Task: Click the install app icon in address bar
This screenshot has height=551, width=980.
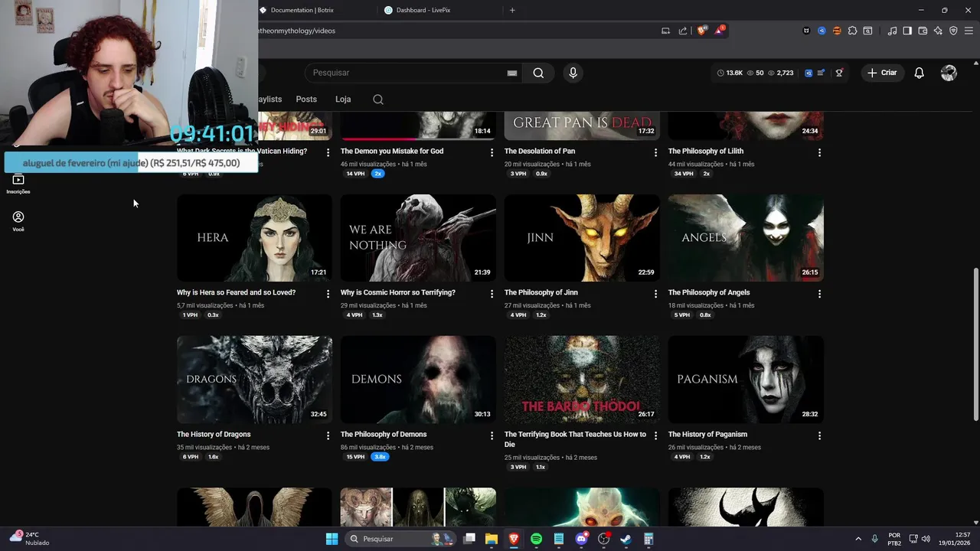Action: [665, 31]
